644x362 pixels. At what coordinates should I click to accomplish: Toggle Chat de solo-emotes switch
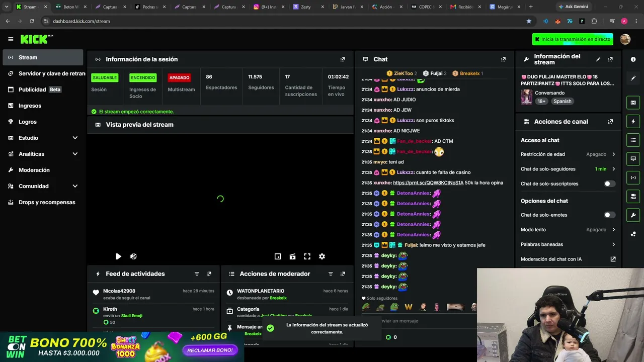(609, 215)
